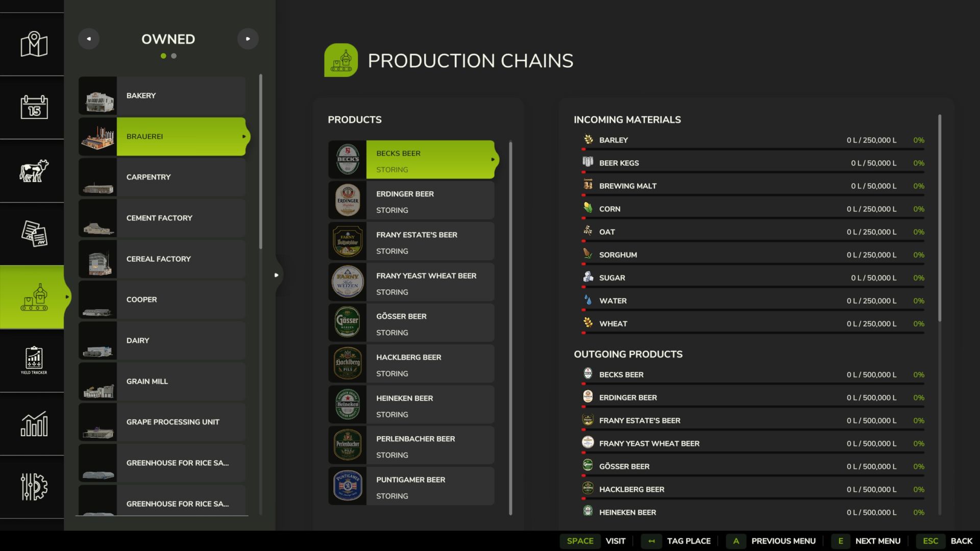This screenshot has width=980, height=551.
Task: Click the Gösser Beer logo
Action: (x=348, y=323)
